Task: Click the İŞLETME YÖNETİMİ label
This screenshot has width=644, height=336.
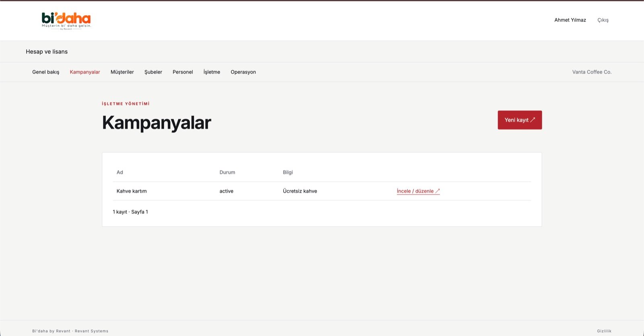Action: pos(126,104)
